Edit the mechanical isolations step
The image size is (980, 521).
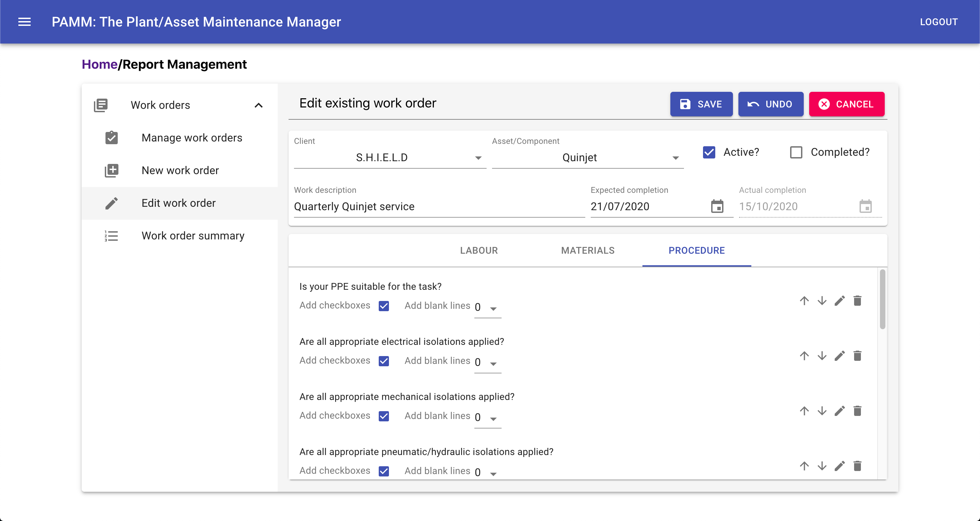click(839, 411)
